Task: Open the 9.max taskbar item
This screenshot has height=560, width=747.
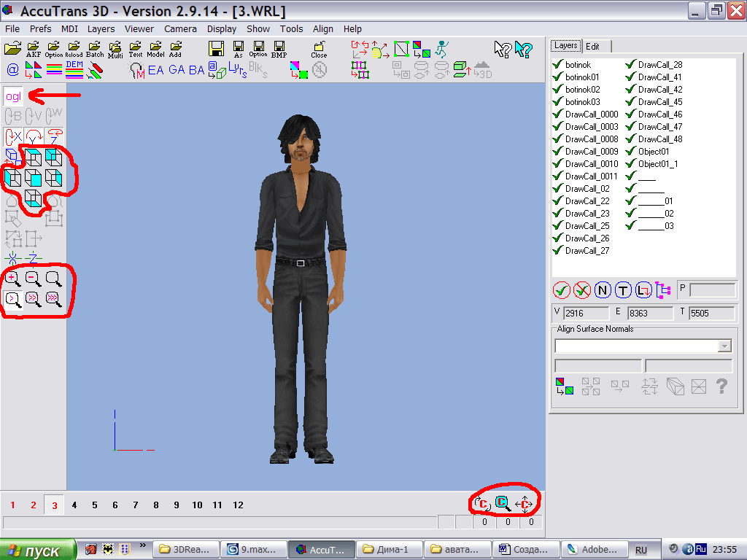Action: coord(255,550)
